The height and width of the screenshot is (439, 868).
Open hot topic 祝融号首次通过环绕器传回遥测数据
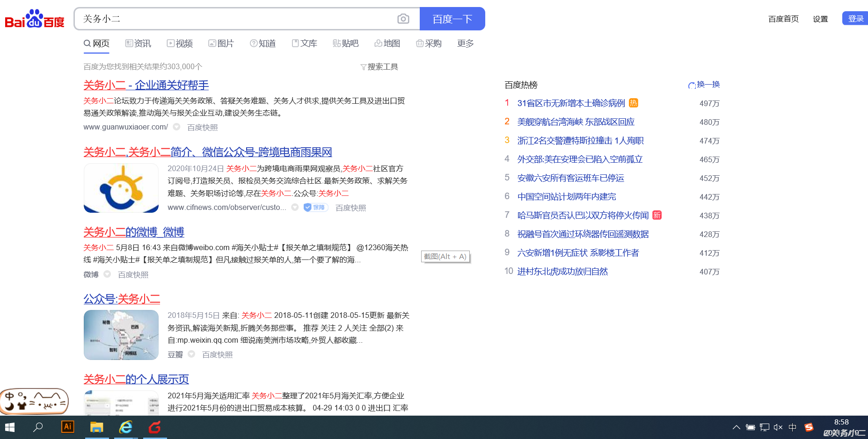[x=583, y=234]
